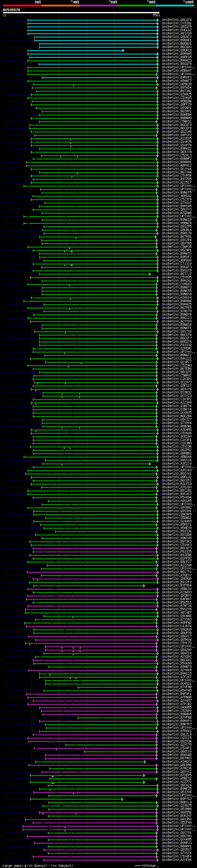
Task: Select the UniRef100_B7FMG4 label
Action: pyautogui.click(x=176, y=586)
